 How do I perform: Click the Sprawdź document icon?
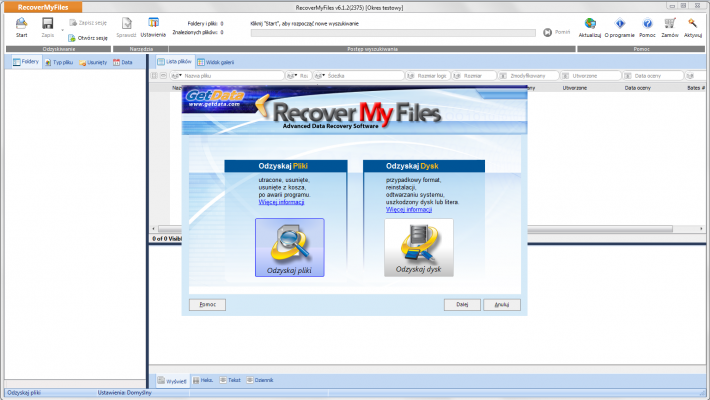tap(126, 24)
